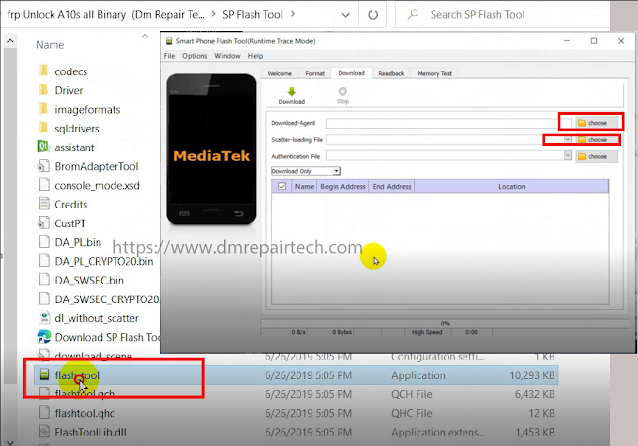
Task: Open the Options menu
Action: (194, 56)
